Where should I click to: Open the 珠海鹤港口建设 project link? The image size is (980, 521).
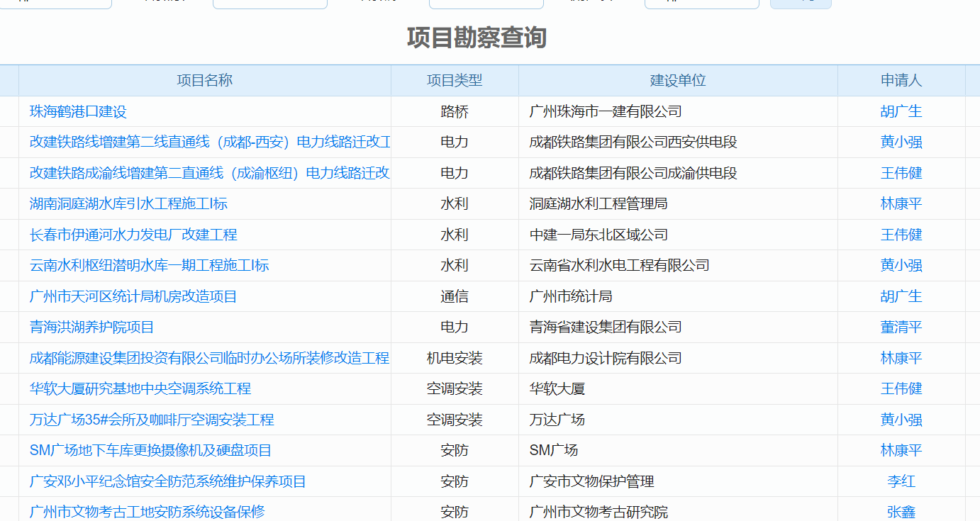point(78,111)
